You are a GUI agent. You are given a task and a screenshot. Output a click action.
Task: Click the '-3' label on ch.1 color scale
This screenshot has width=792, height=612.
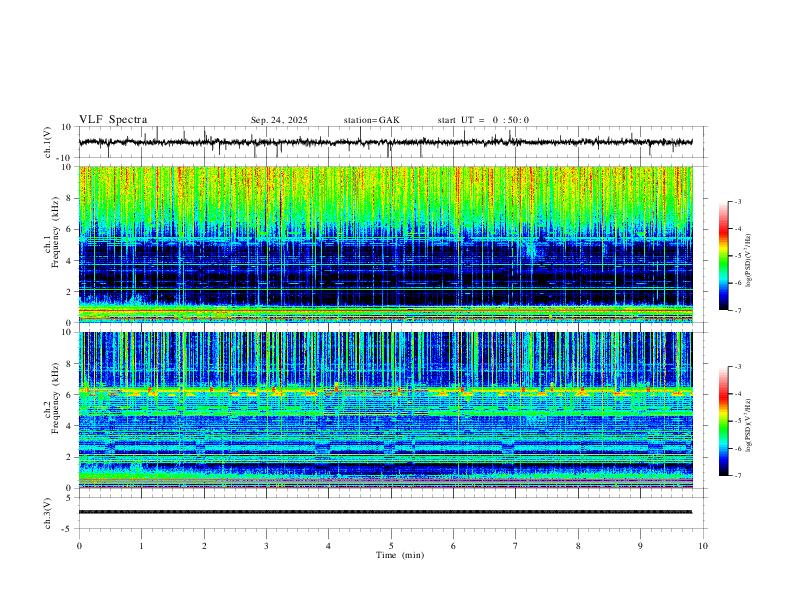click(x=738, y=201)
